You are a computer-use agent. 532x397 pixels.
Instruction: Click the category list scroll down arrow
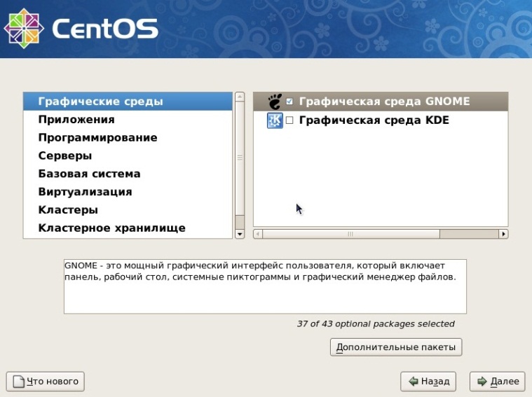pos(240,234)
